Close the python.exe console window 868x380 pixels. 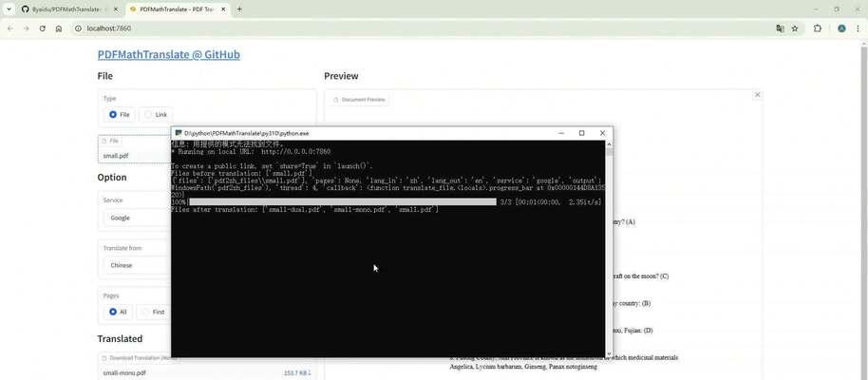(x=602, y=133)
